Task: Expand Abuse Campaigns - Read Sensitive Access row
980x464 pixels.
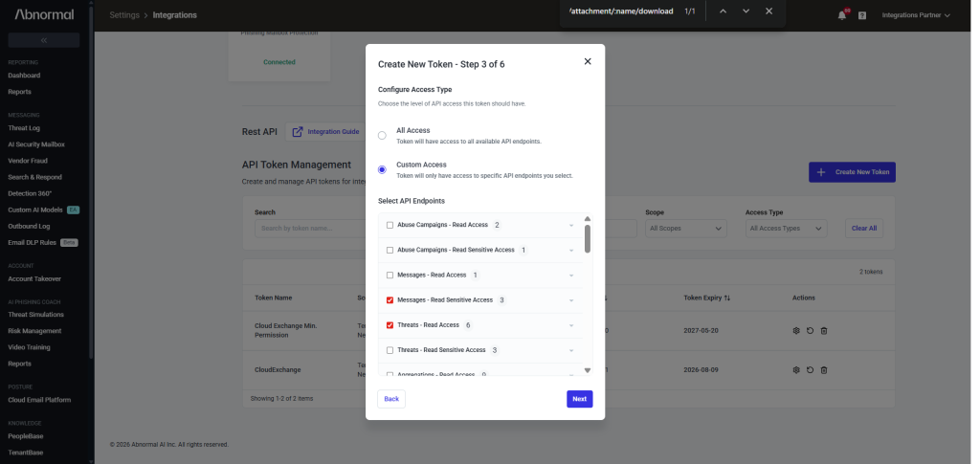Action: tap(571, 251)
